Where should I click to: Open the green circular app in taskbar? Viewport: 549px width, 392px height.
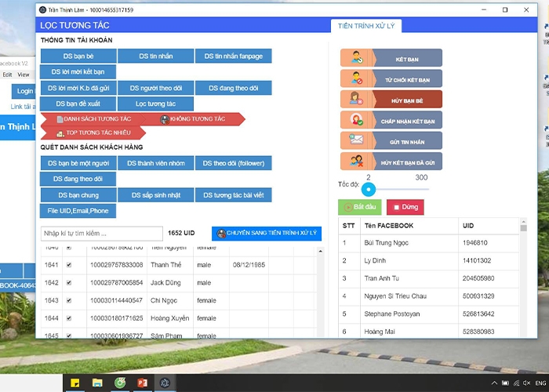point(120,383)
